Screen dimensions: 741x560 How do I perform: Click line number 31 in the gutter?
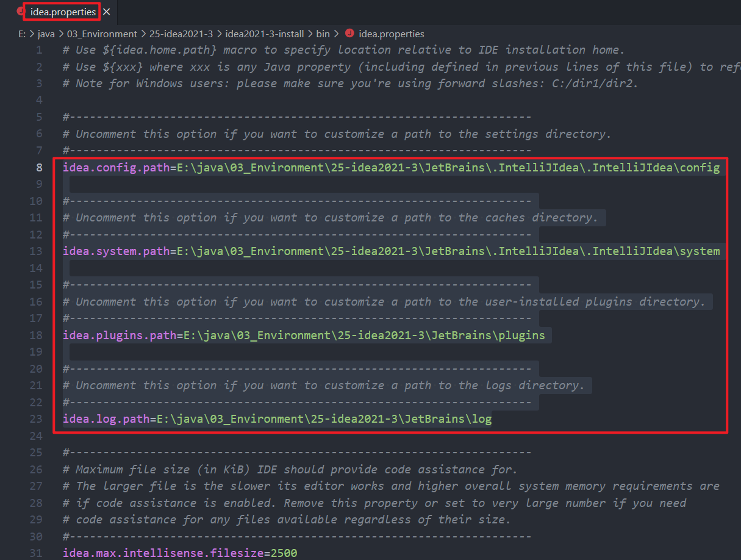click(36, 553)
